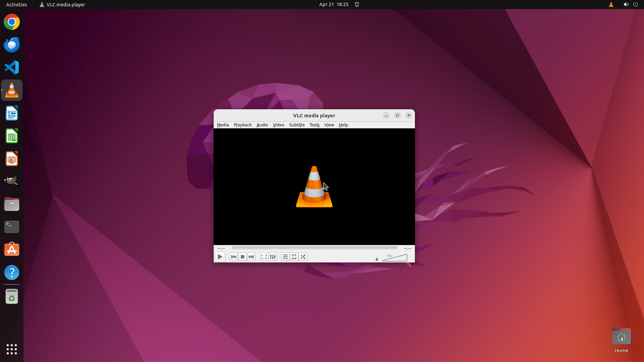
Task: Toggle the playlist view button
Action: (x=285, y=257)
